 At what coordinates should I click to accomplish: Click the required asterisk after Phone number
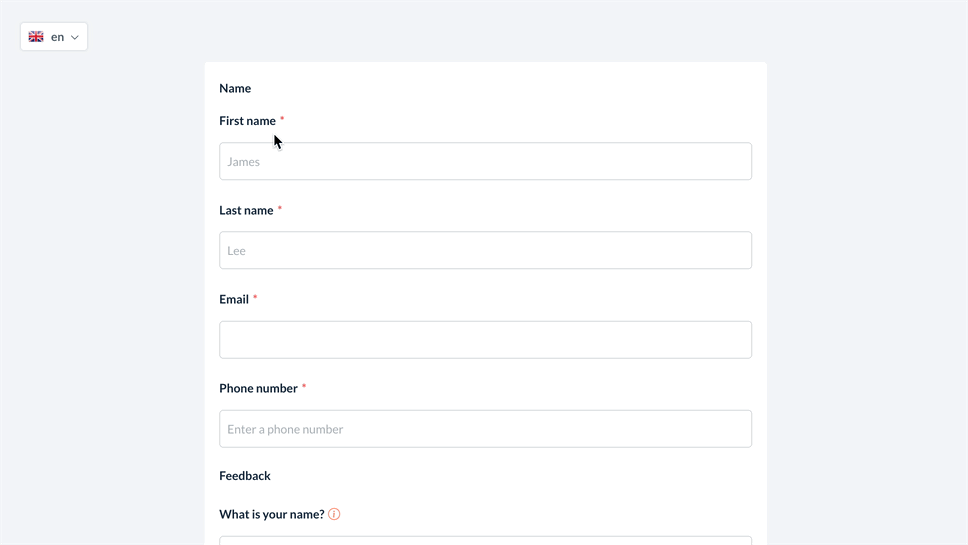[x=304, y=387]
